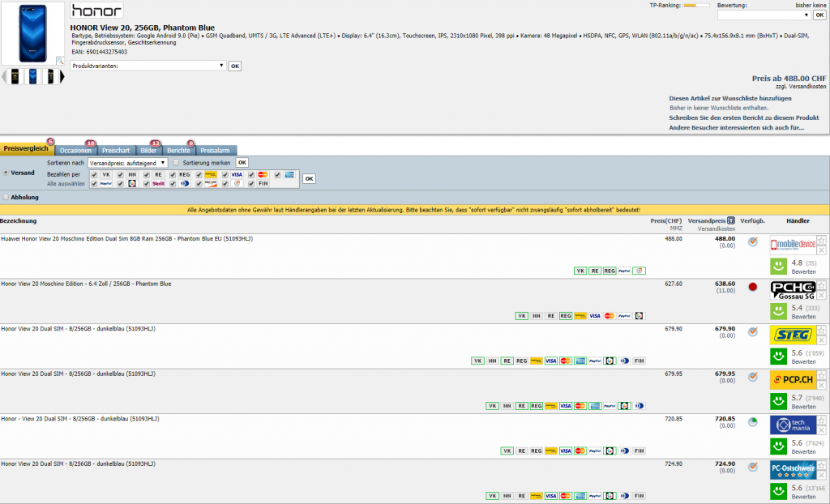Click next arrow of thumbnail carousel
The image size is (830, 504).
click(x=62, y=76)
